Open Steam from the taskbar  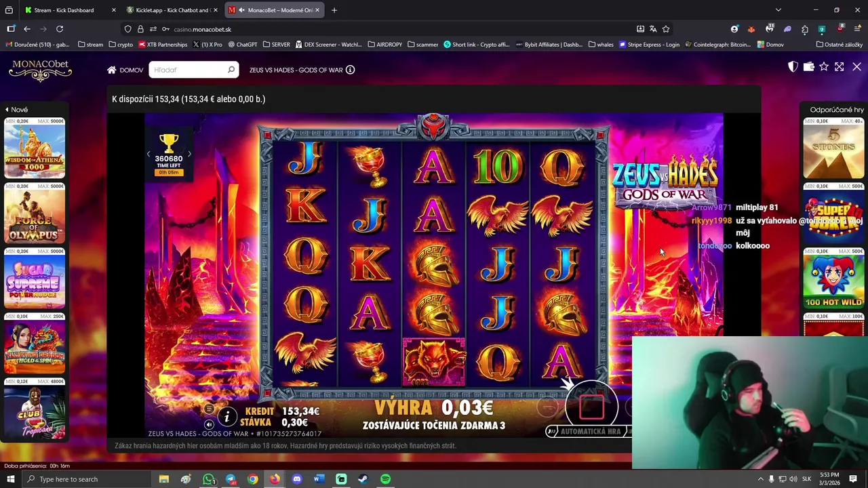tap(363, 479)
